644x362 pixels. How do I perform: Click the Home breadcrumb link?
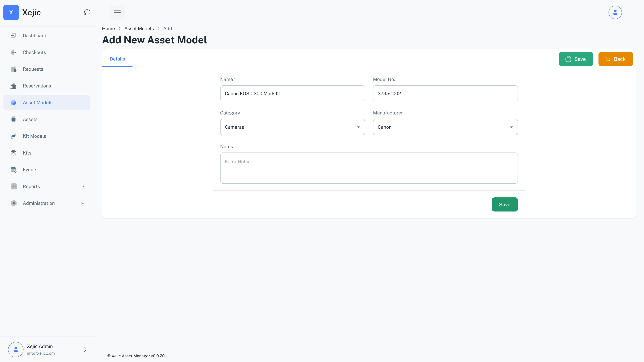108,28
